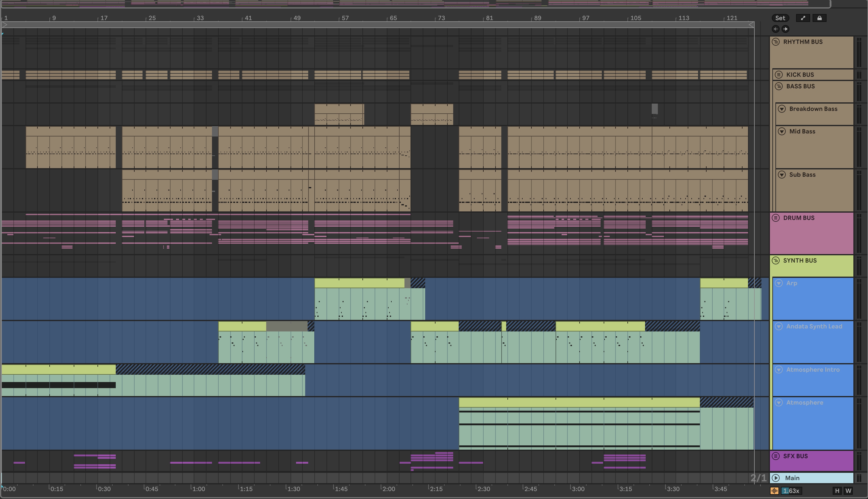Click bar 57 on the beat ruler
The image size is (868, 499).
pos(345,18)
